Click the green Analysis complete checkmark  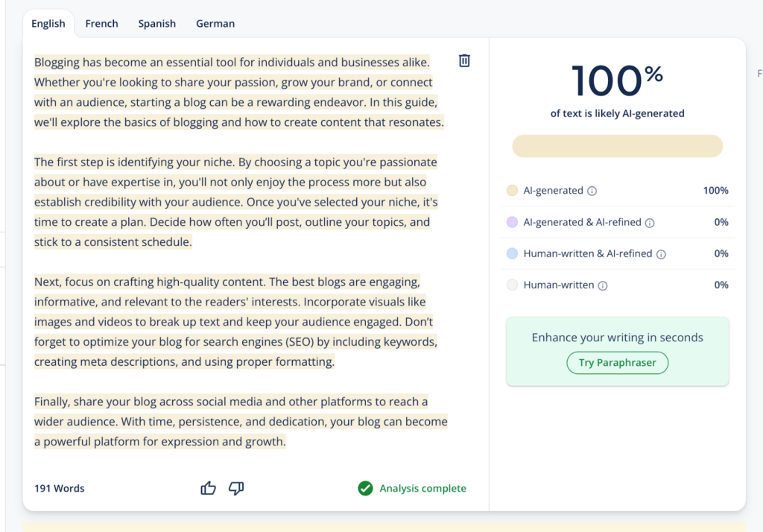click(365, 488)
